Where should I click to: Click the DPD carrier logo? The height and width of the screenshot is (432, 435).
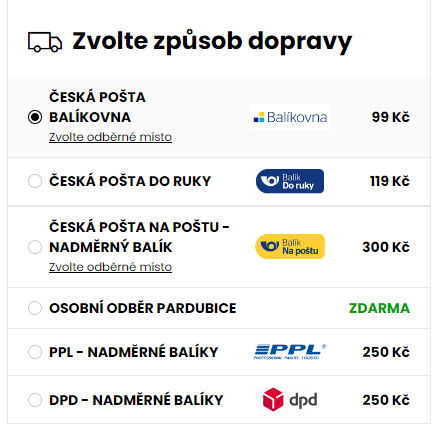click(290, 399)
